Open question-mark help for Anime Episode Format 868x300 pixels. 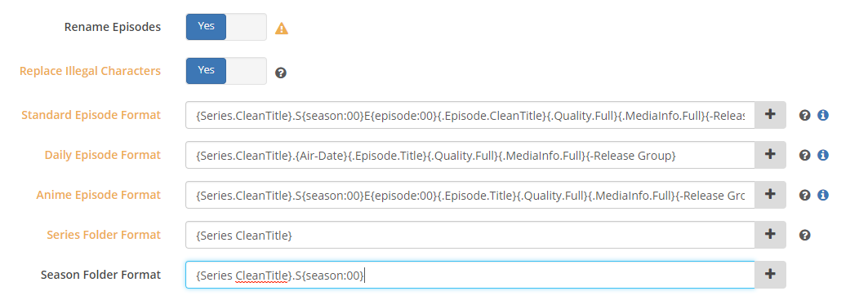point(805,195)
